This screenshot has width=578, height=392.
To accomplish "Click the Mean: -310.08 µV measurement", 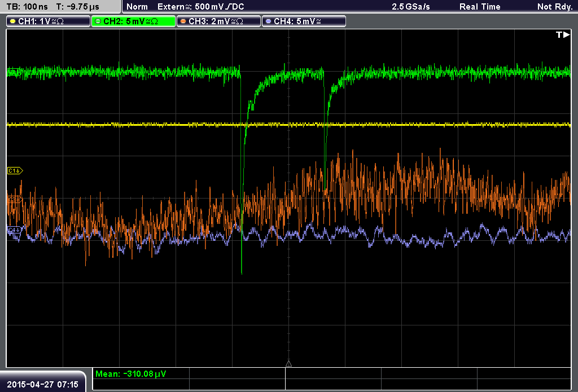I will (130, 374).
